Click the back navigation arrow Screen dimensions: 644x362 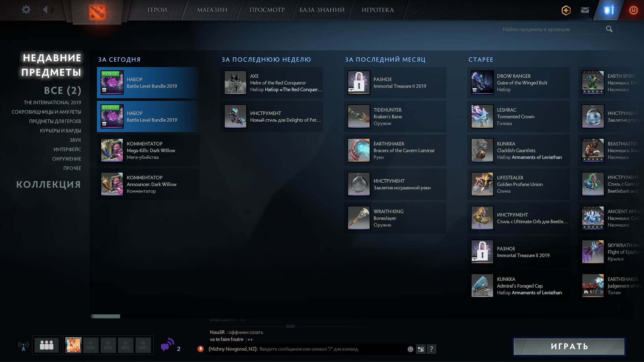pyautogui.click(x=45, y=9)
